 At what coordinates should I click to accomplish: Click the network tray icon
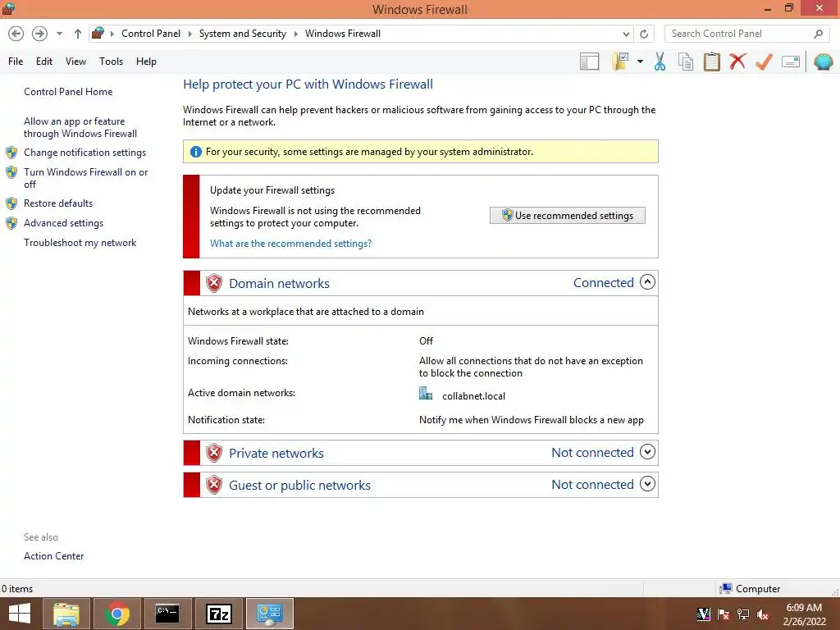(743, 614)
